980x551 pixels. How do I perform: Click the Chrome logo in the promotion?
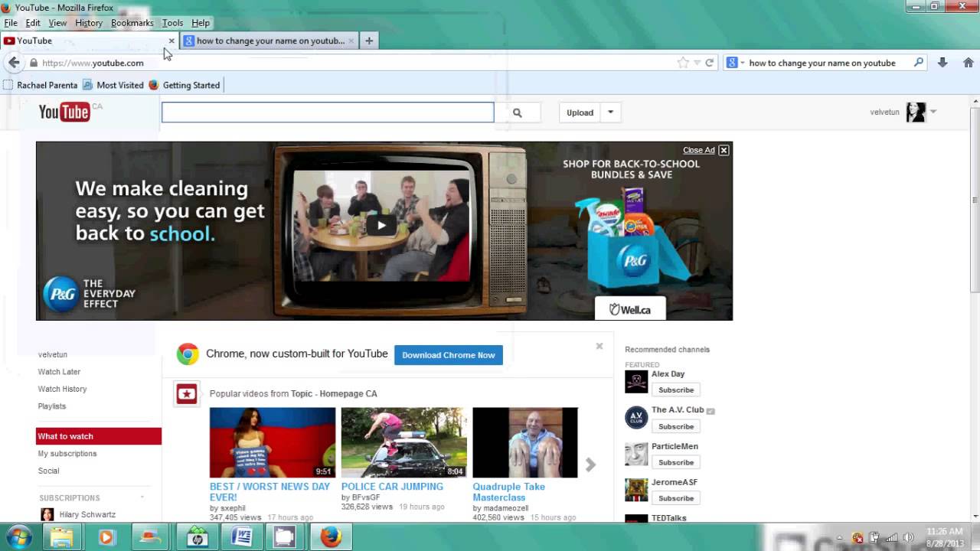tap(188, 354)
